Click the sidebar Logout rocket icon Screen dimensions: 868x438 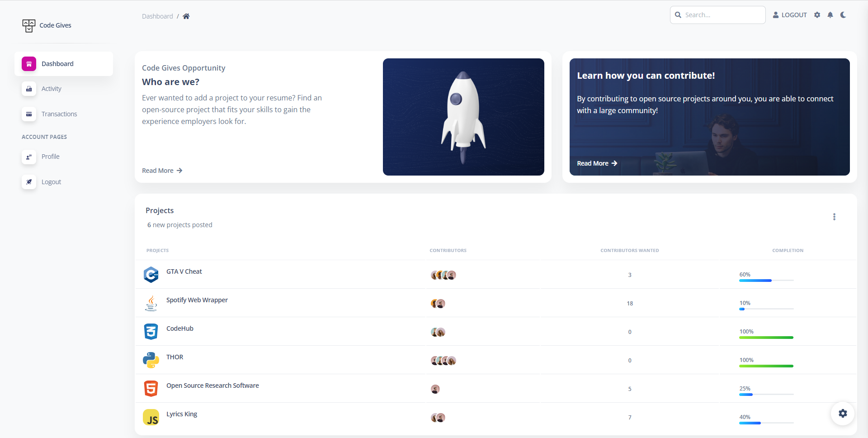(x=29, y=182)
